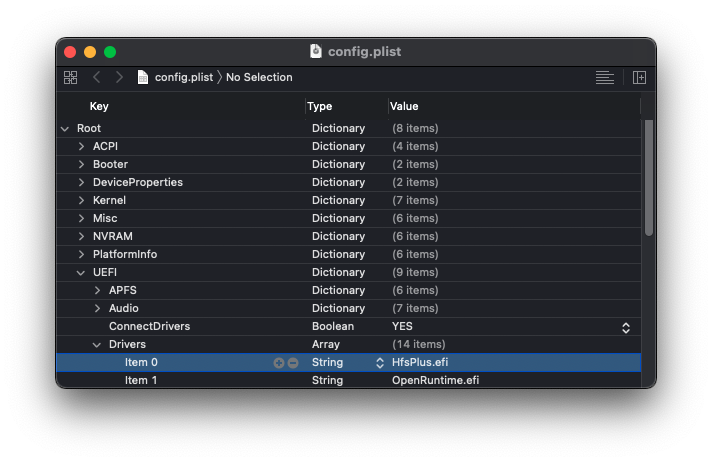Image resolution: width=712 pixels, height=462 pixels.
Task: Expand the ACPI dictionary
Action: click(x=82, y=146)
